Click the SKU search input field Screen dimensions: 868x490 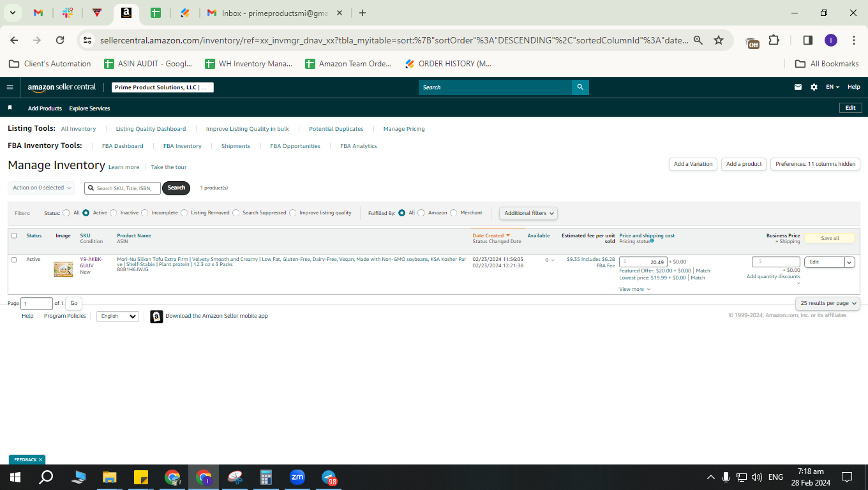click(123, 188)
